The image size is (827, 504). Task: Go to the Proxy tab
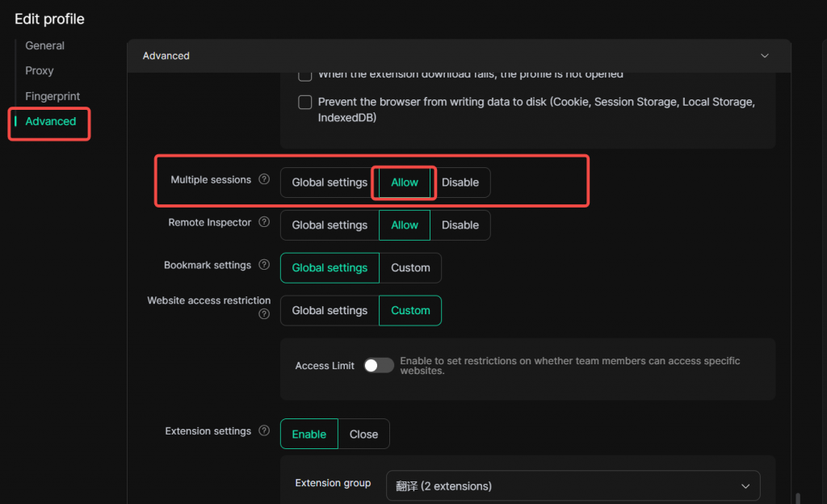point(40,70)
